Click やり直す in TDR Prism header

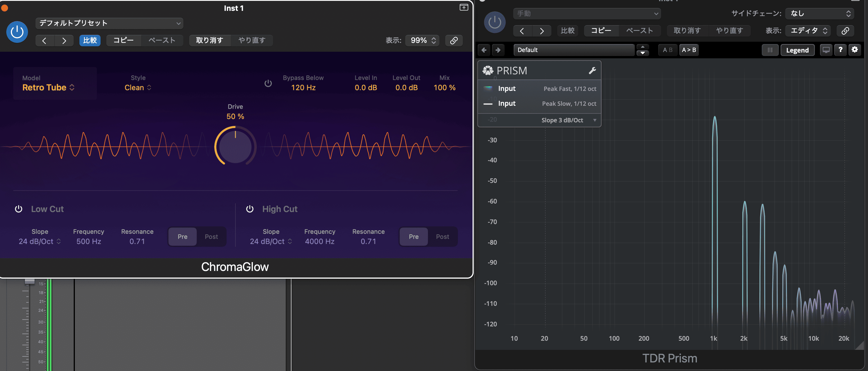[729, 31]
